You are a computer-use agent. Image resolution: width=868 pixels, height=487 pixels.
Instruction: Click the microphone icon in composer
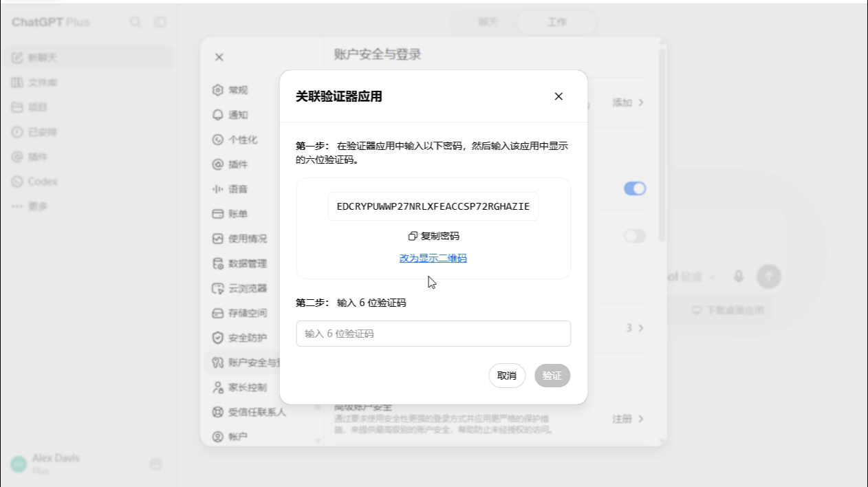pyautogui.click(x=739, y=277)
